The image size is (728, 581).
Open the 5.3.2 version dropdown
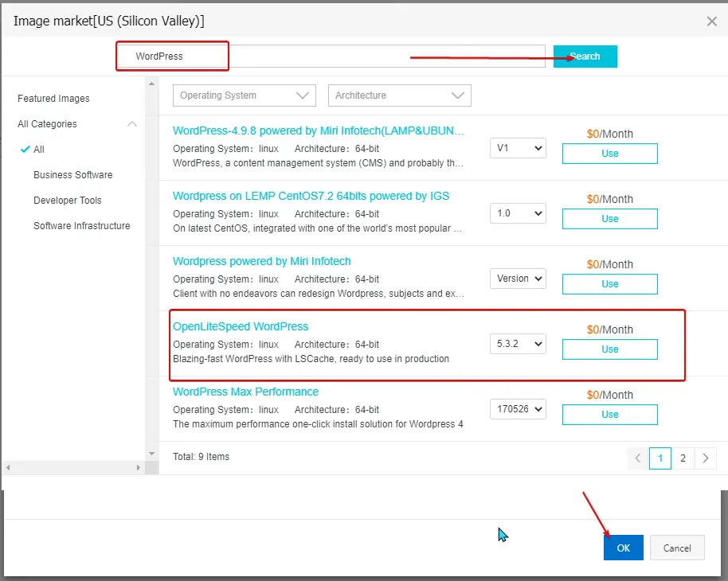coord(518,344)
